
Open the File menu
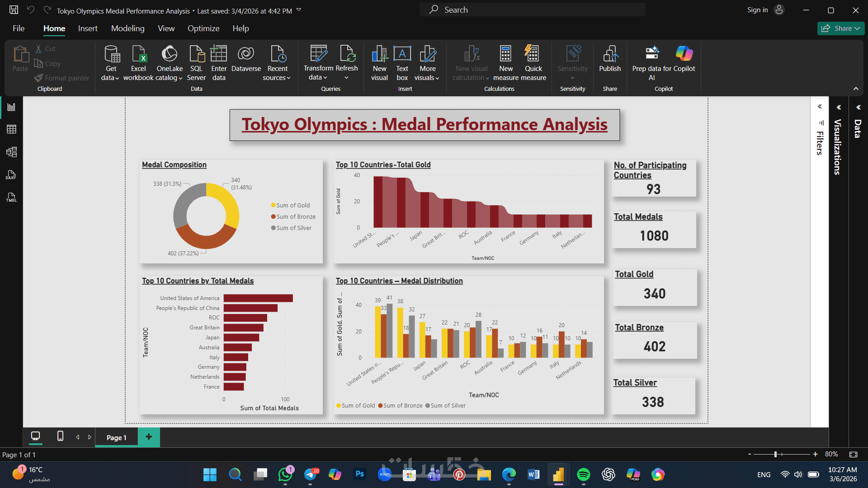coord(19,28)
